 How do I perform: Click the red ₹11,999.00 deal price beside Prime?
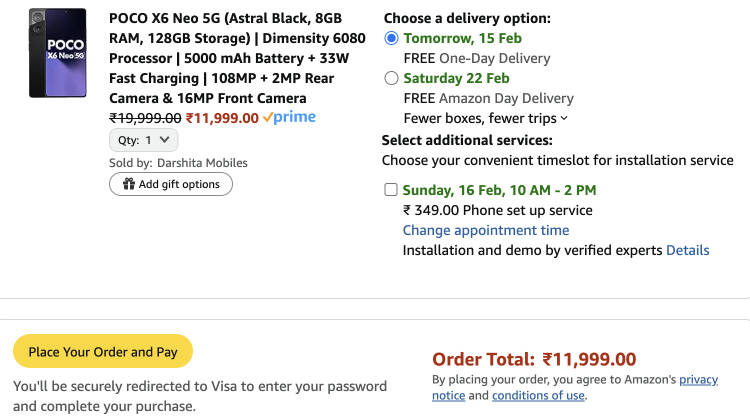222,118
